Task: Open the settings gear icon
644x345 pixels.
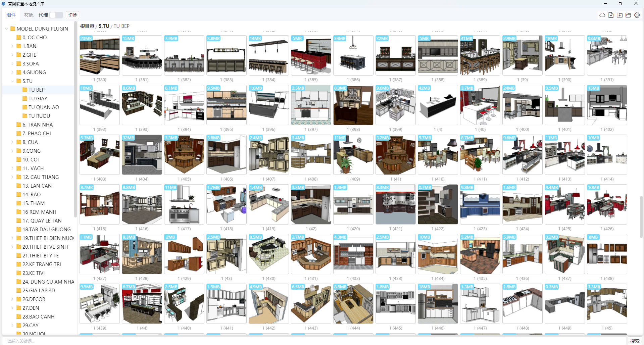Action: coord(637,15)
